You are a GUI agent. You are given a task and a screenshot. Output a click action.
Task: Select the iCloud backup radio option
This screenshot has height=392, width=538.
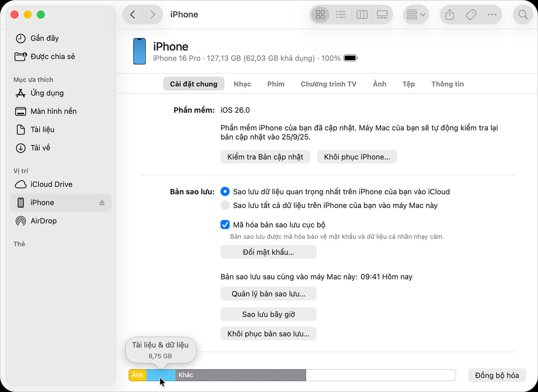coord(225,192)
